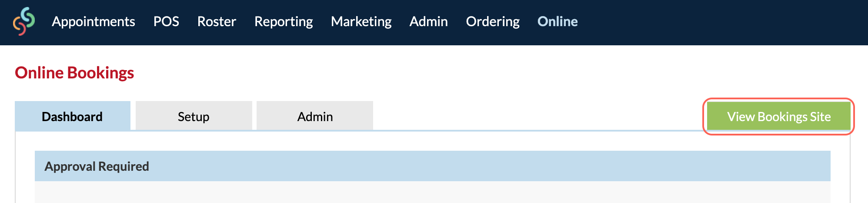
Task: Select the highlighted Online menu item
Action: pos(558,21)
